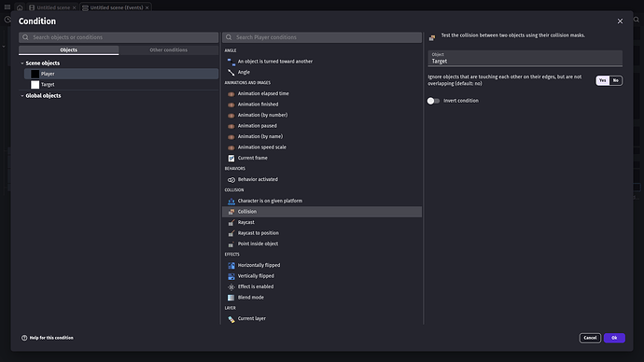Choose Current frame text

253,158
